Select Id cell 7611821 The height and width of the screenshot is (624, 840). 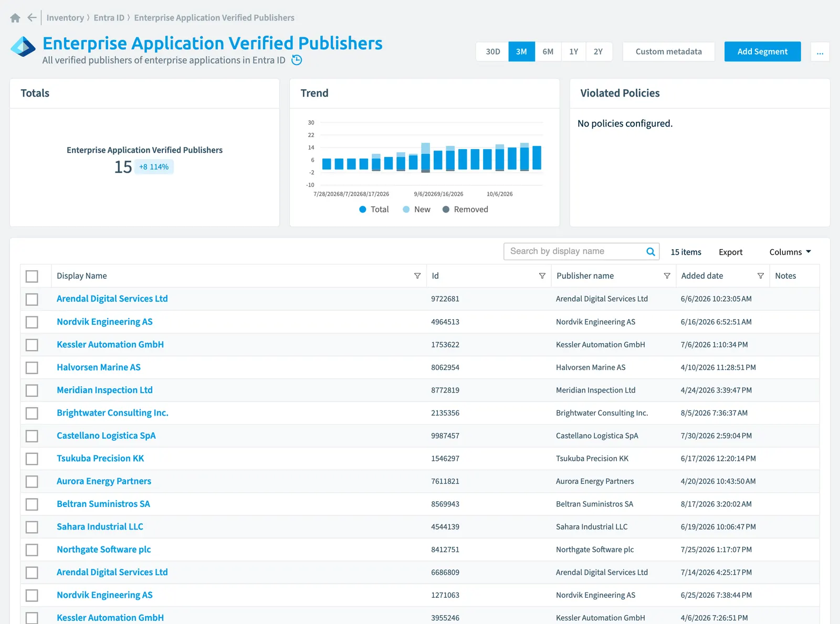pos(445,481)
